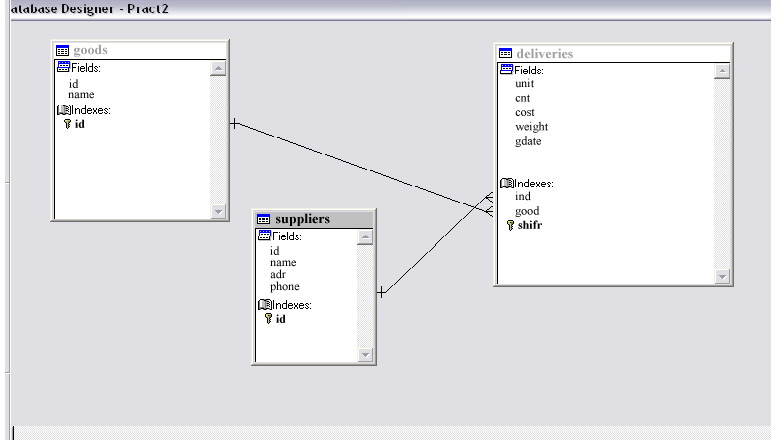This screenshot has width=779, height=446.
Task: Click the suppliers table title icon
Action: 265,219
